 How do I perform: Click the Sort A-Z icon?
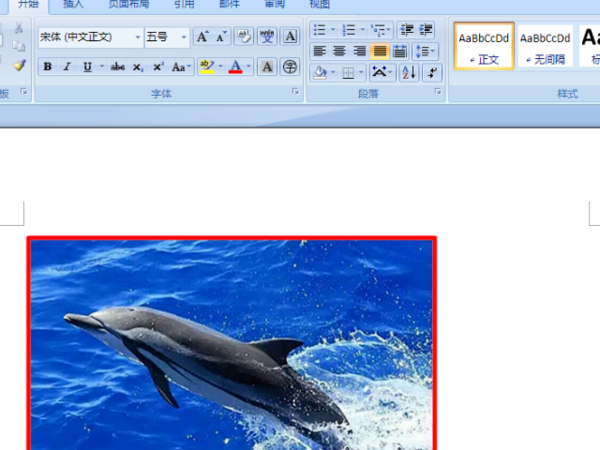coord(409,72)
